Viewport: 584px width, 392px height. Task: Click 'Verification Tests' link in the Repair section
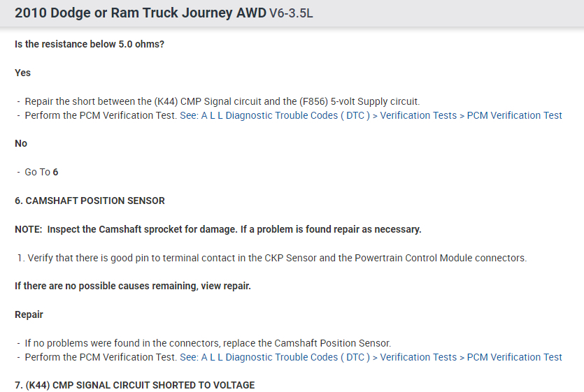click(x=418, y=357)
